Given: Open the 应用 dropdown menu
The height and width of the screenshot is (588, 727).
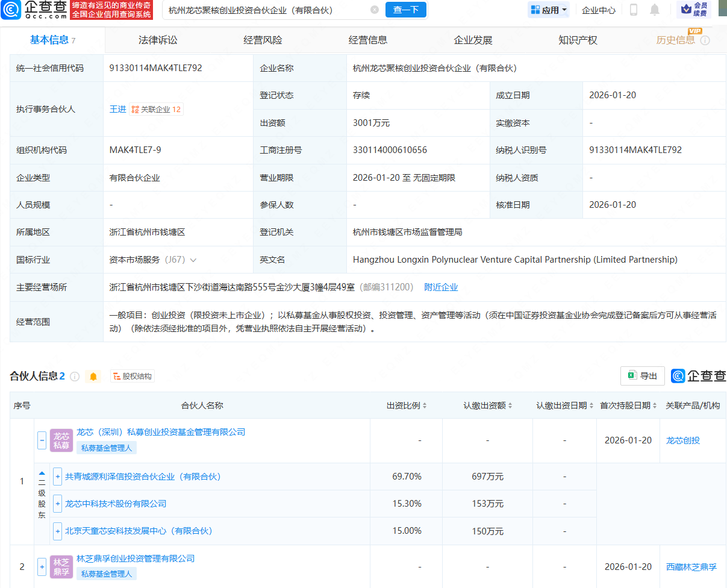Looking at the screenshot, I should pyautogui.click(x=548, y=10).
